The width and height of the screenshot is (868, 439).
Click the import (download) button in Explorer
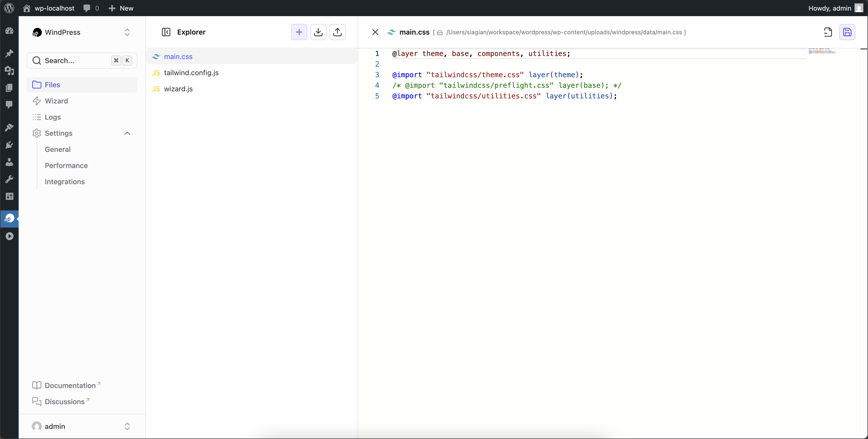[x=318, y=32]
